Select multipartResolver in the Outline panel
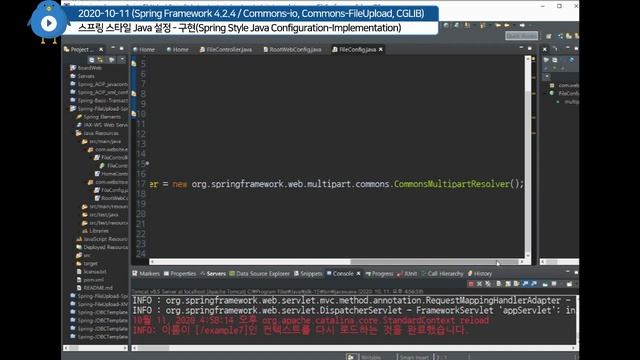 568,102
